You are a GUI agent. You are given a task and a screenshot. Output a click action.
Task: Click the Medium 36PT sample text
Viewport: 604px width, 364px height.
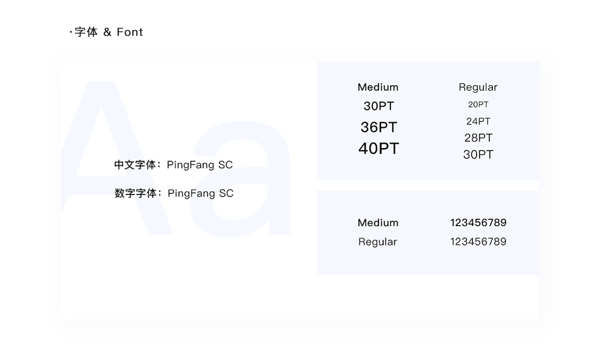click(379, 127)
